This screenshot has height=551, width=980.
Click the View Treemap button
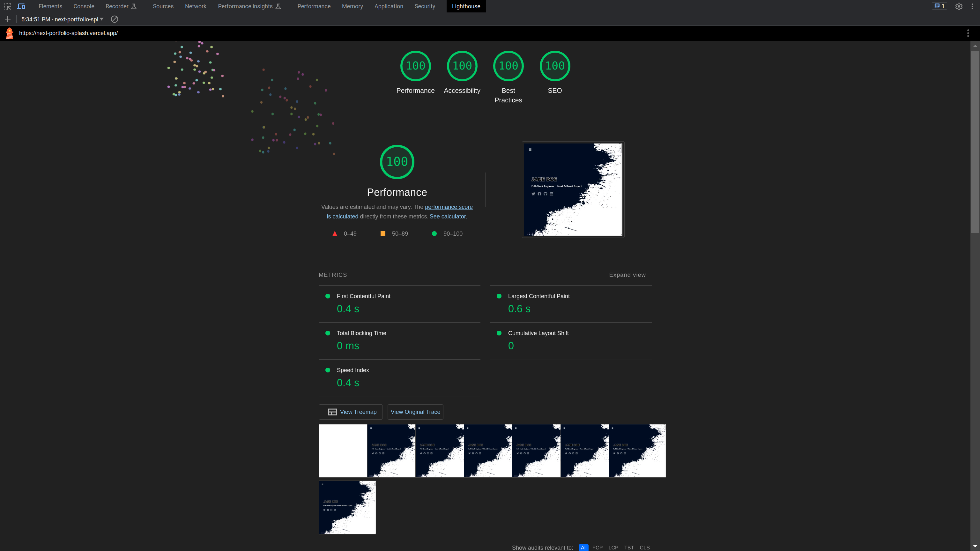pos(351,412)
